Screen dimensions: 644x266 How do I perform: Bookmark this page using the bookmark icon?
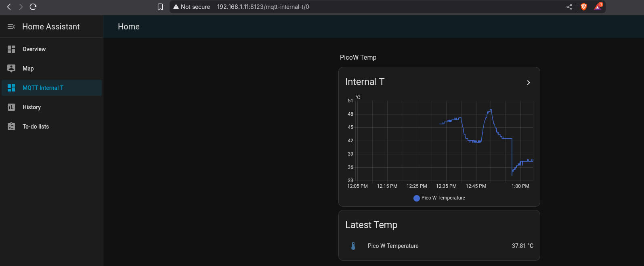coord(160,7)
